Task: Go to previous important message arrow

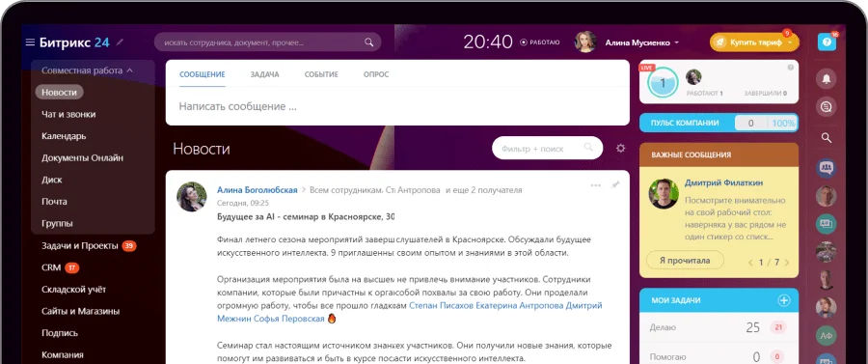Action: [750, 262]
